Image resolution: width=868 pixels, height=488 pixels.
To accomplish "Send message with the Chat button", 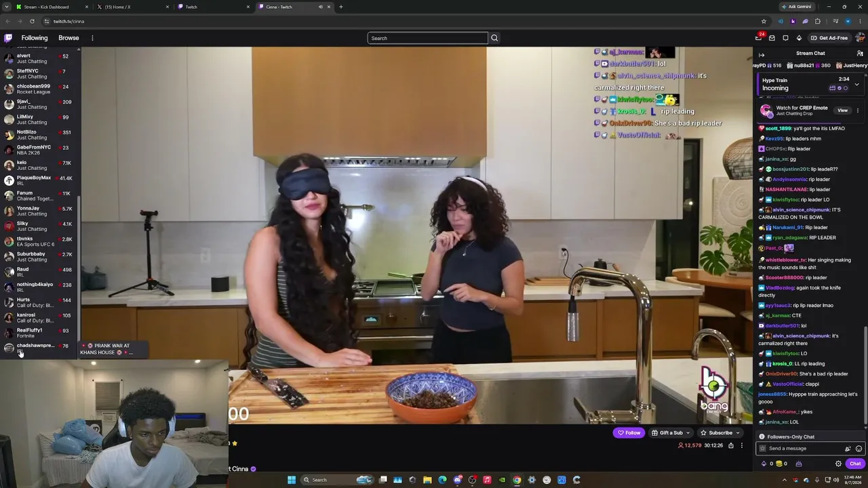I will (855, 464).
